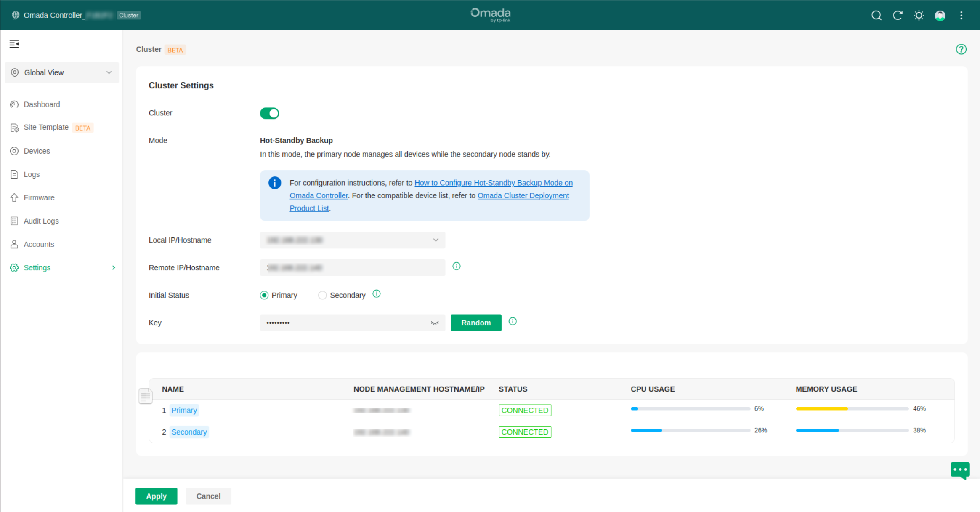The width and height of the screenshot is (980, 512).
Task: Click the info icon beside Secondary option
Action: coord(377,294)
